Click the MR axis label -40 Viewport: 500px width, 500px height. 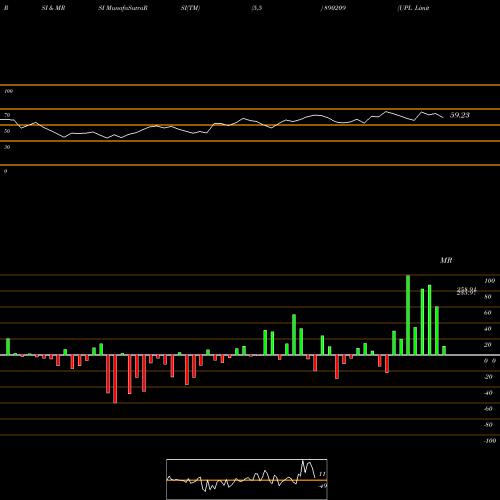tap(488, 393)
